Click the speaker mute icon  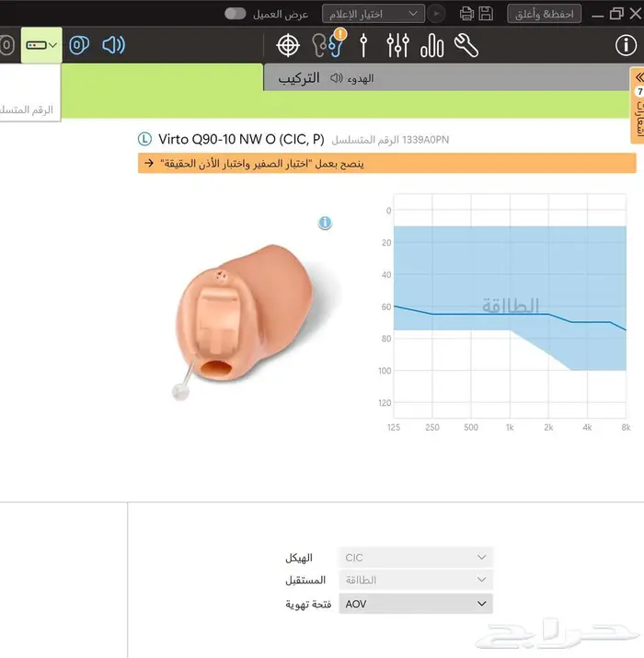(x=113, y=45)
